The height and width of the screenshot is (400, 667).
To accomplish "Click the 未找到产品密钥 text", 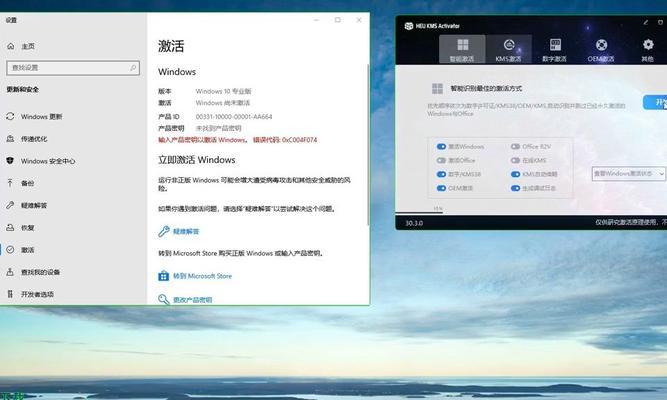I will point(218,128).
